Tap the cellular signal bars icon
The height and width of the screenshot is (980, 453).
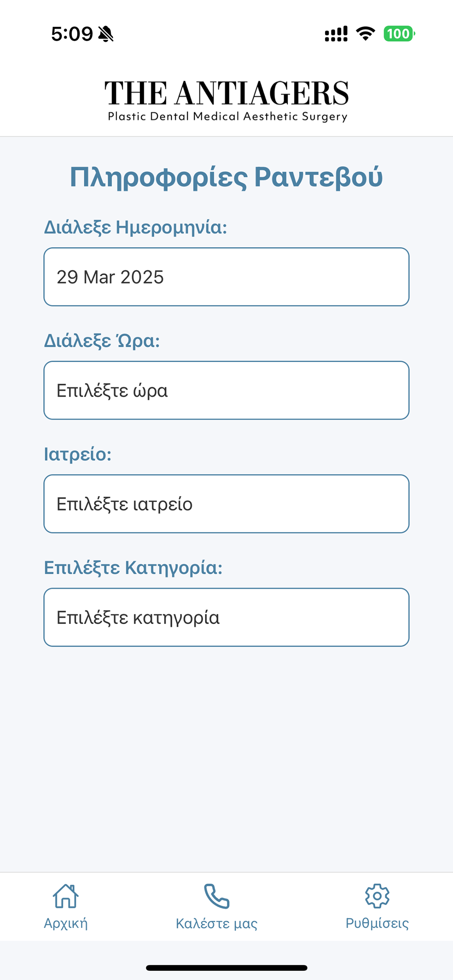pos(336,34)
